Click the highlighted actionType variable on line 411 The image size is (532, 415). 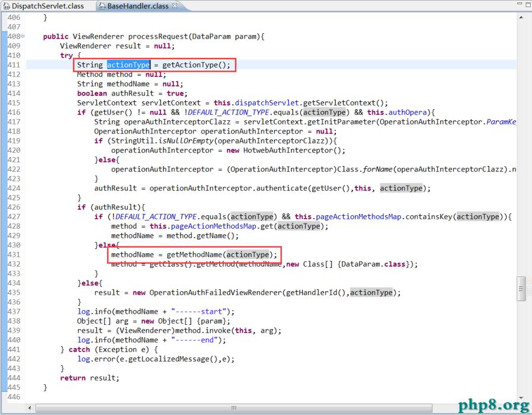(128, 65)
